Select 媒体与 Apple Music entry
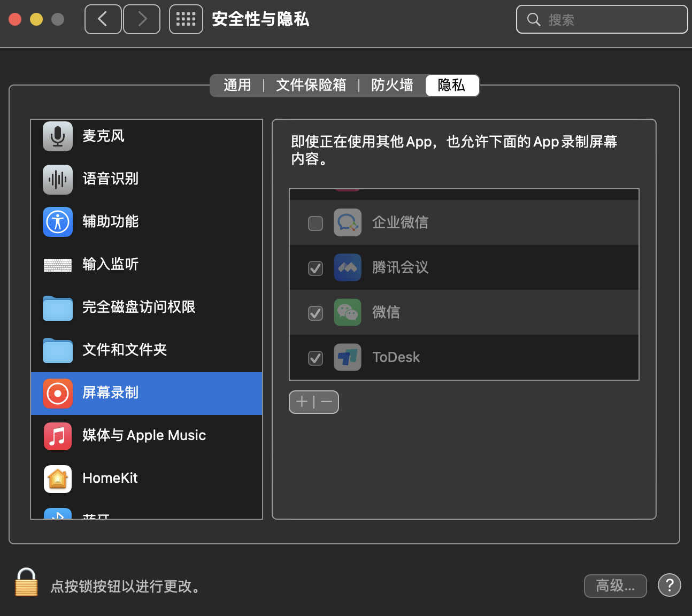The image size is (692, 616). click(147, 436)
